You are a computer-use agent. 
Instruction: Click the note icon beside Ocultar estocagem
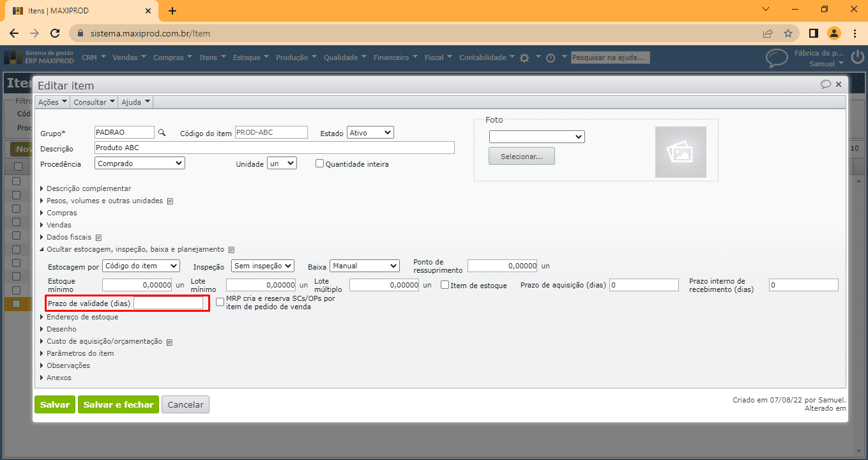click(232, 250)
